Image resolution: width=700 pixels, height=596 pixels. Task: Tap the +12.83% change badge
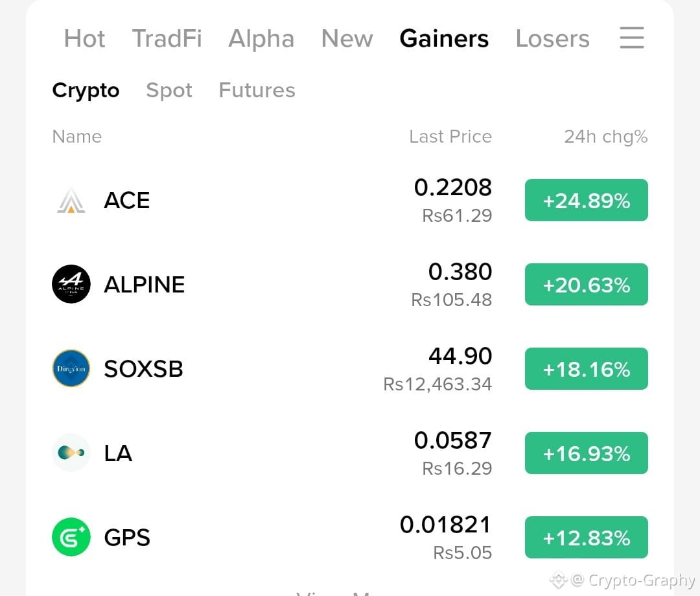tap(586, 538)
